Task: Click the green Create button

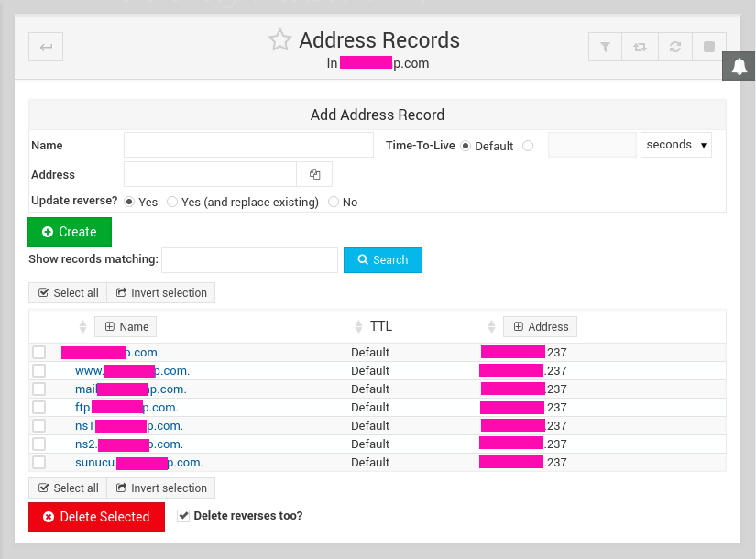Action: [70, 232]
